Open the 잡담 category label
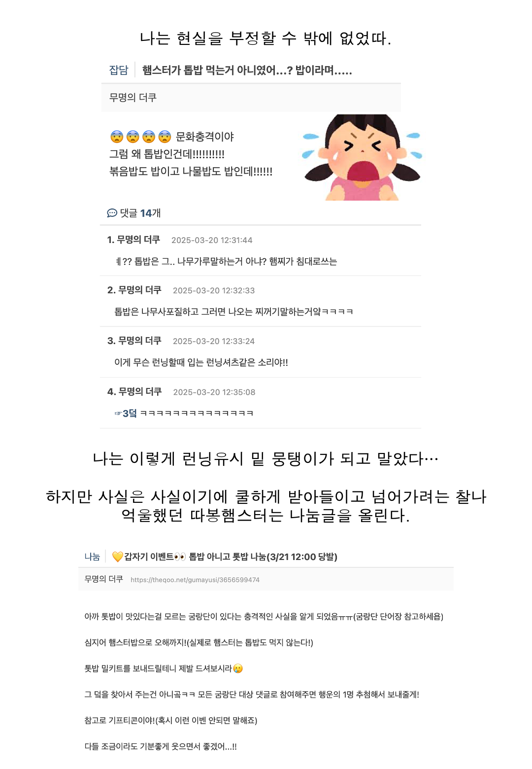The image size is (532, 769). point(119,70)
